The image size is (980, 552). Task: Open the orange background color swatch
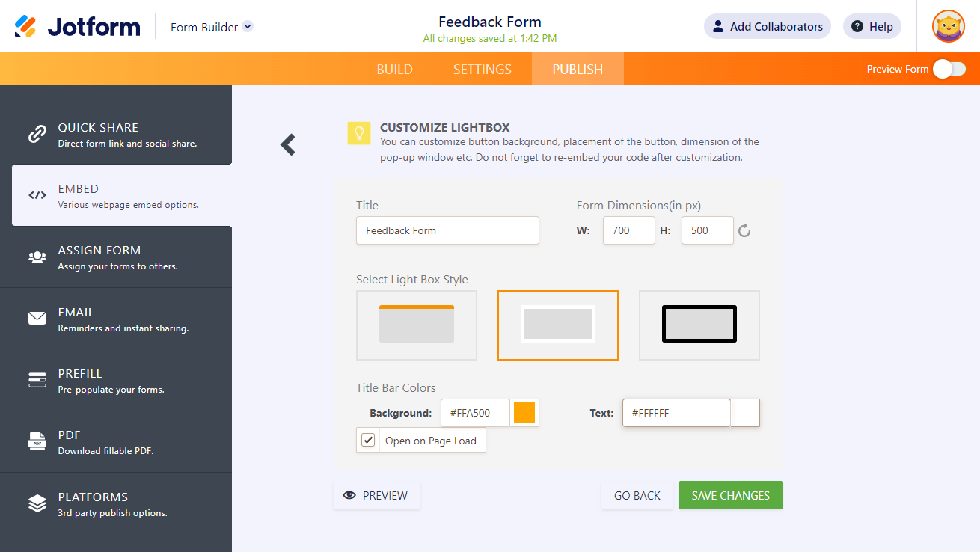[524, 413]
